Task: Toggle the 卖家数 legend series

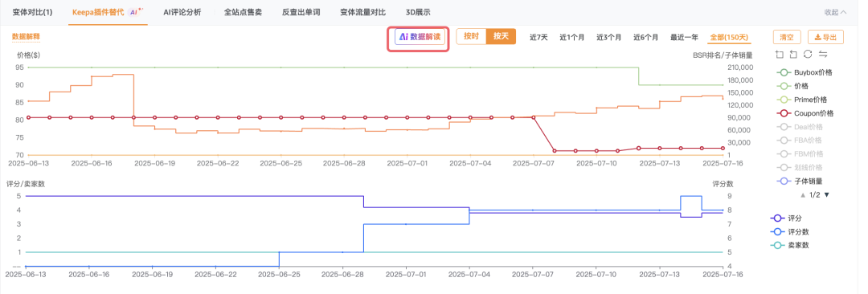Action: [x=789, y=245]
